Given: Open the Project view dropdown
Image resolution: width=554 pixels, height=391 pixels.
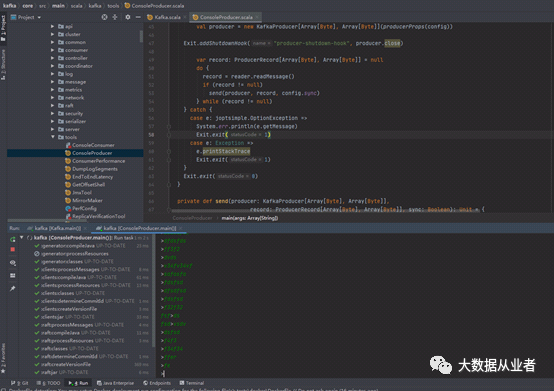Looking at the screenshot, I should [x=26, y=17].
